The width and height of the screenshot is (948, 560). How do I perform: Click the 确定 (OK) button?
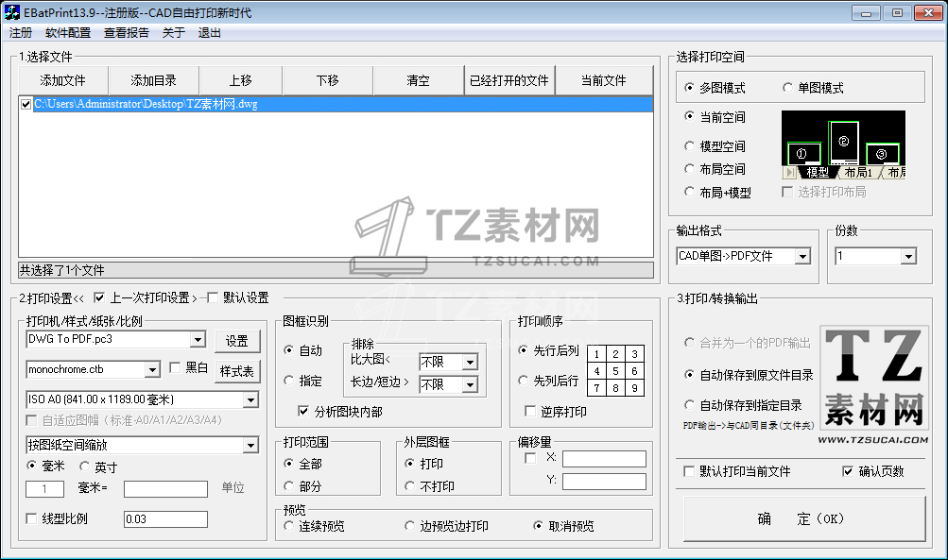coord(804,518)
